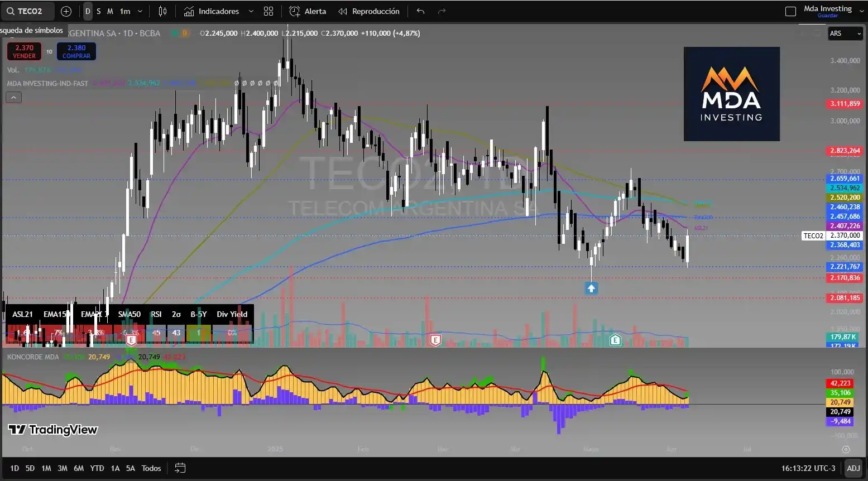Click the 2.520,200 olive price label
The height and width of the screenshot is (481, 868).
click(x=845, y=198)
